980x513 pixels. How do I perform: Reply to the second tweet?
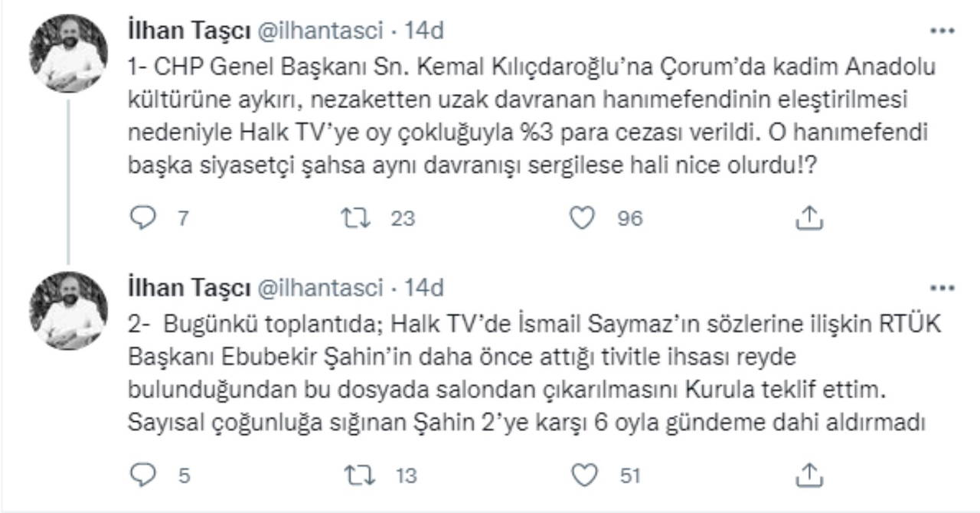coord(143,475)
